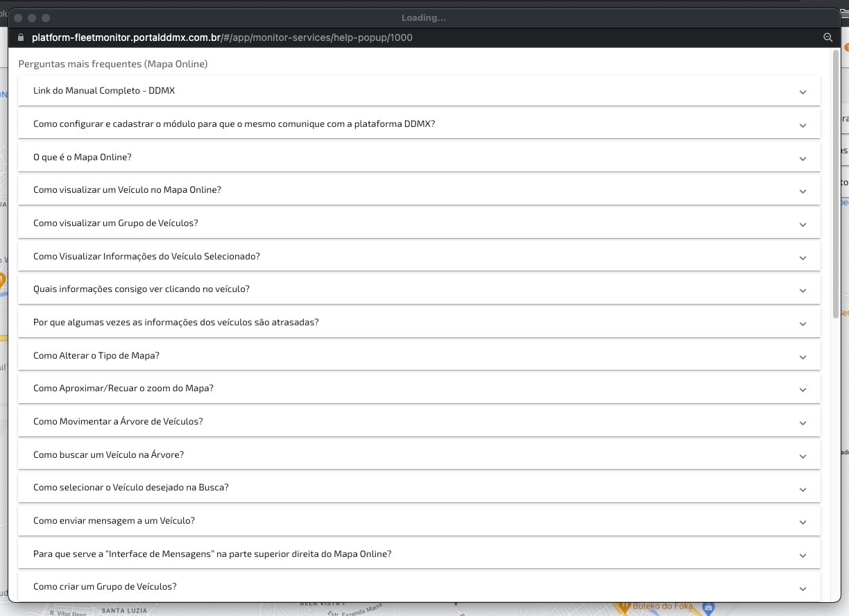Open question about Interface de Mensagens
Screen dimensions: 849x616
(419, 554)
